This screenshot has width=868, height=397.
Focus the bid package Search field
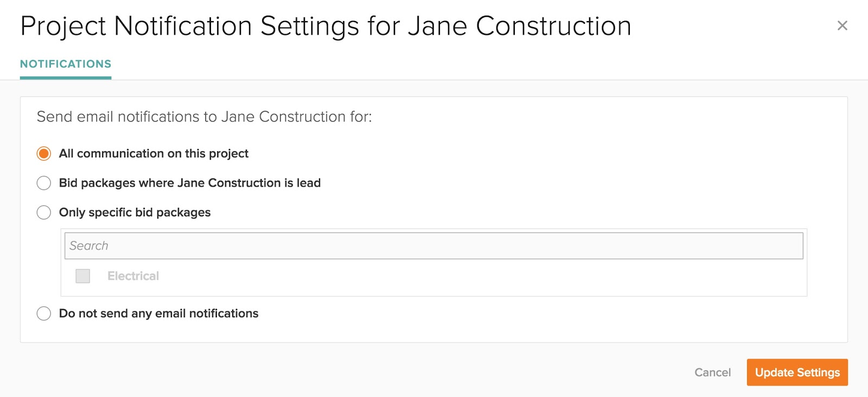point(433,246)
